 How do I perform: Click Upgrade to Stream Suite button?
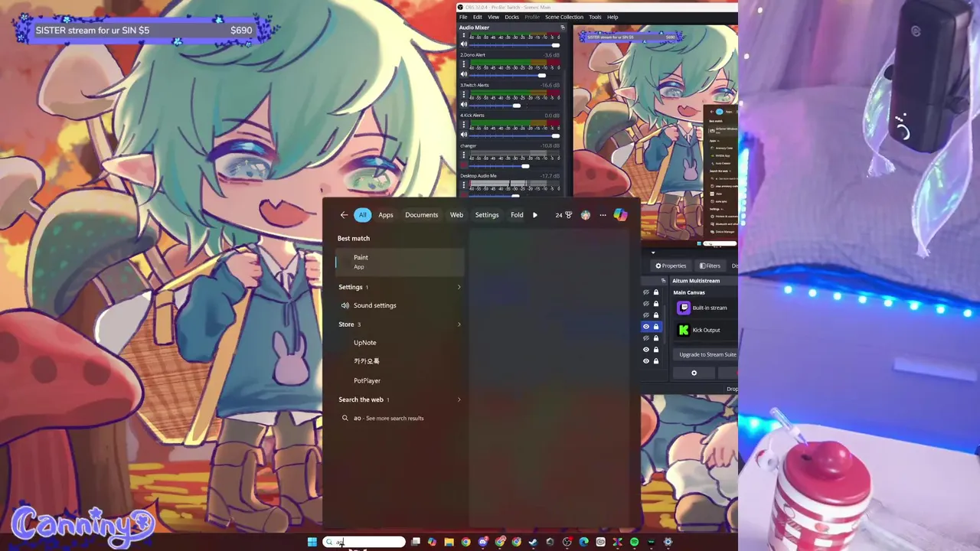click(x=705, y=354)
